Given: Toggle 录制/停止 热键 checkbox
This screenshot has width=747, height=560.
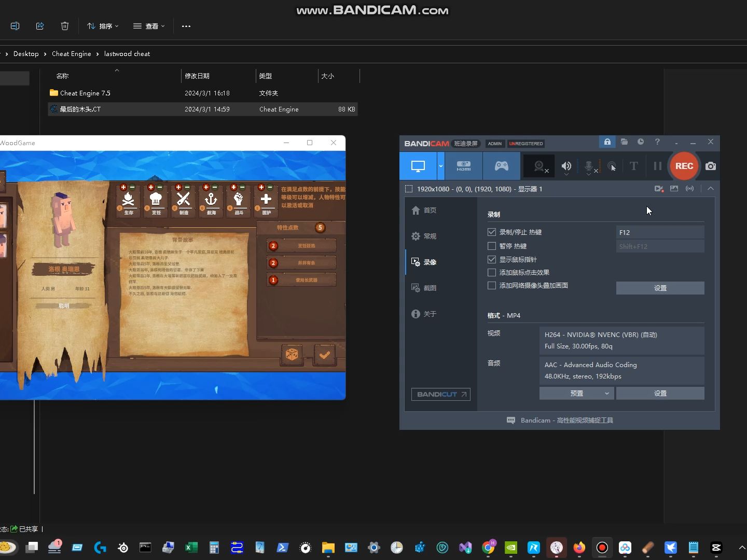Looking at the screenshot, I should coord(492,232).
